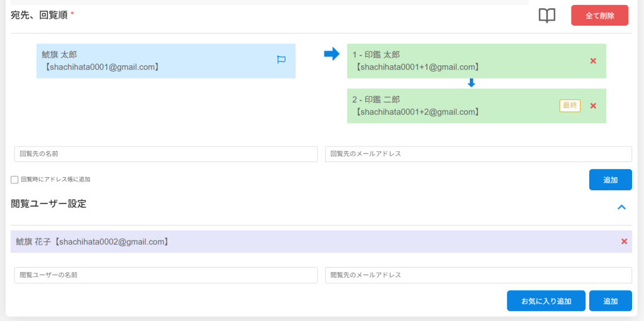Click the flag icon on 鯱旗 太郎 card
This screenshot has height=321, width=644.
point(281,60)
